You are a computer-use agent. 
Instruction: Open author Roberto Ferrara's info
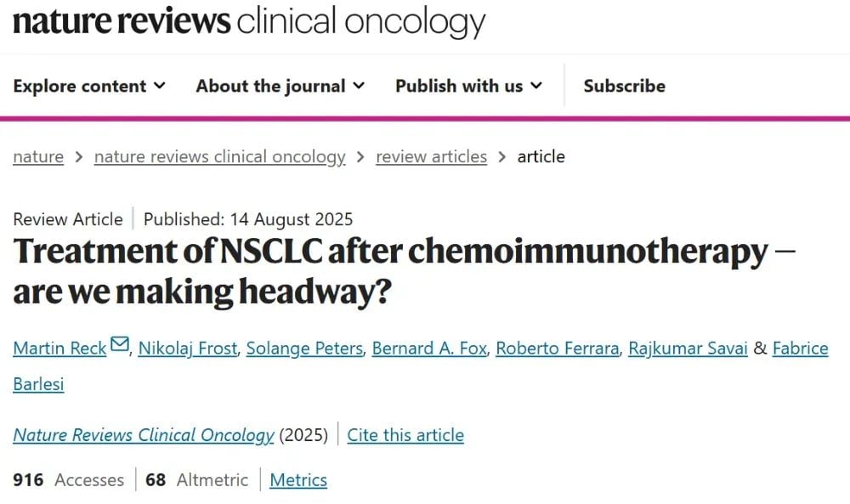click(x=557, y=348)
